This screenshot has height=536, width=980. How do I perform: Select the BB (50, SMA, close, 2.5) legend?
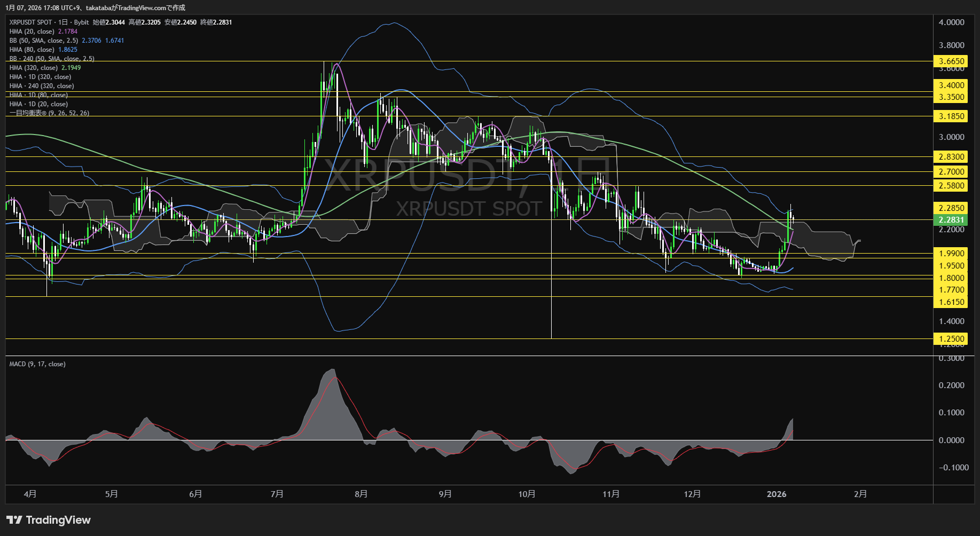(x=43, y=41)
